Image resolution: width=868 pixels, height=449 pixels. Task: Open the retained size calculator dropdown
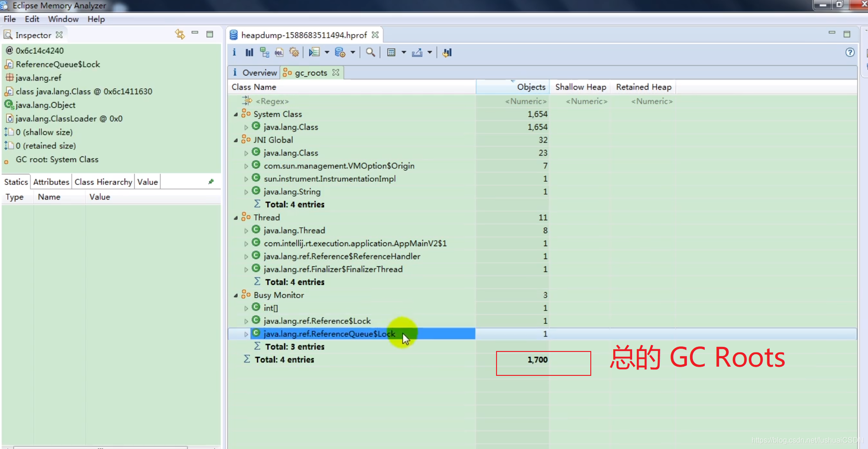(404, 52)
